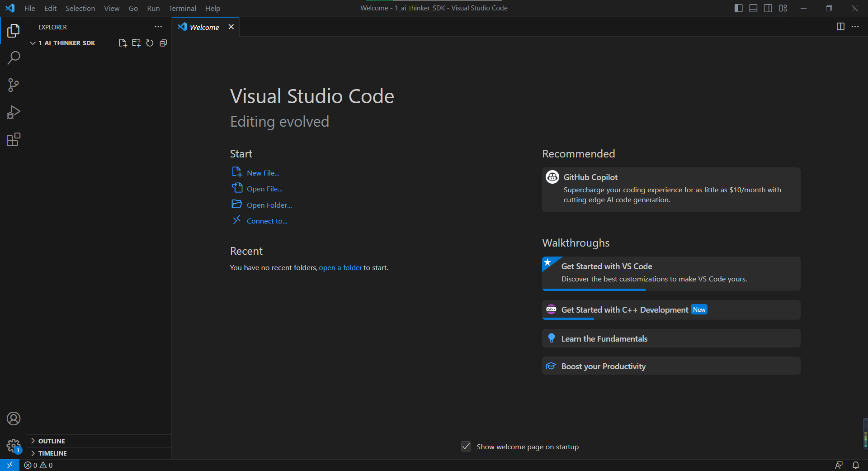868x471 pixels.
Task: Open Boost your Productivity walkthrough
Action: tap(671, 366)
